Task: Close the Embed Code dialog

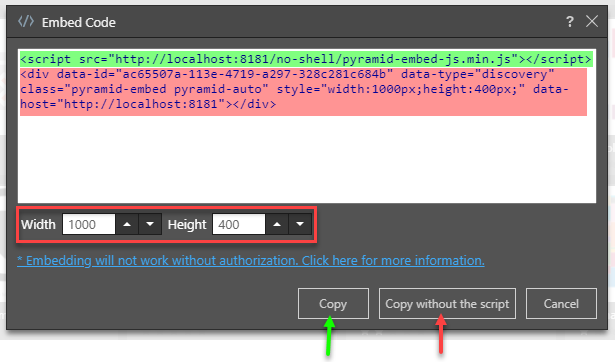Action: point(592,21)
